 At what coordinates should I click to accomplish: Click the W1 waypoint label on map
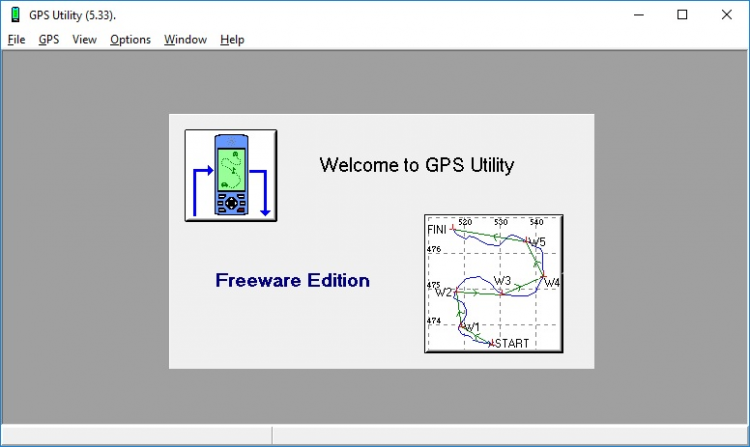pyautogui.click(x=472, y=327)
